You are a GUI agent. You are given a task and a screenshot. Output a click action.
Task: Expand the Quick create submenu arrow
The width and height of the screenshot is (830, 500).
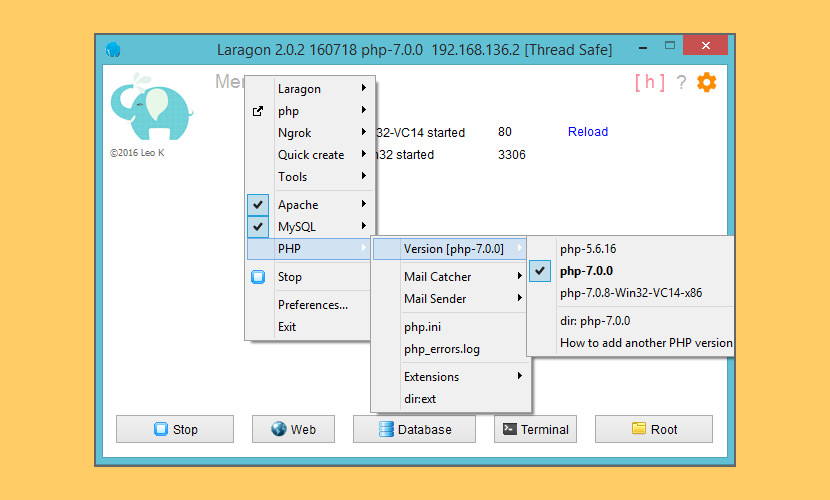[364, 154]
